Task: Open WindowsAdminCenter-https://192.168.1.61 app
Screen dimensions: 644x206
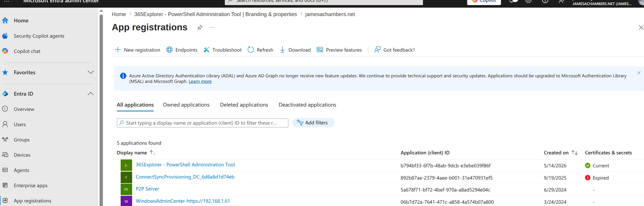Action: click(183, 201)
